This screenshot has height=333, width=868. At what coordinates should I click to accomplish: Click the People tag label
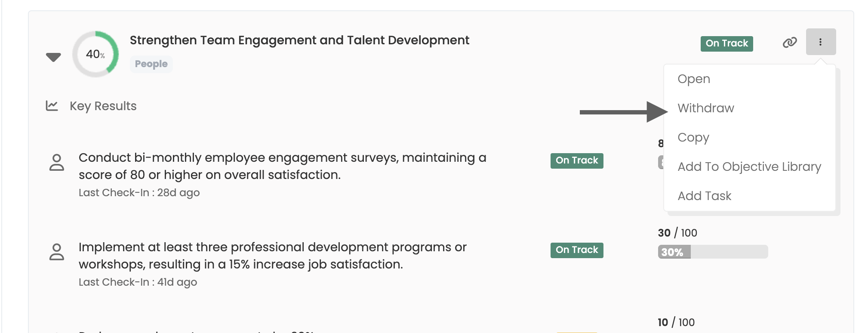(x=151, y=64)
